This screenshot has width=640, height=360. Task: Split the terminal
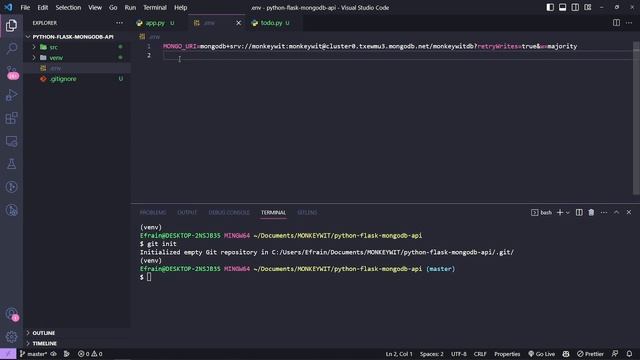[x=579, y=212]
